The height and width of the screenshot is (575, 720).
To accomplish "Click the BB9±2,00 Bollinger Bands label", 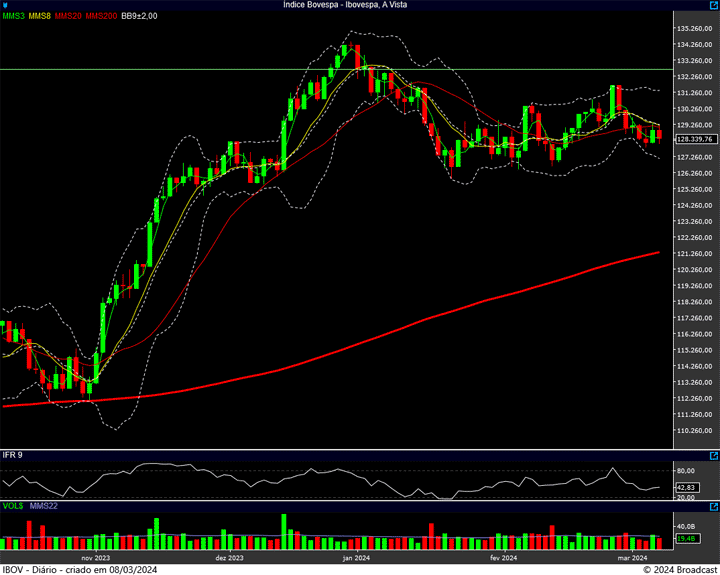I will tap(139, 16).
